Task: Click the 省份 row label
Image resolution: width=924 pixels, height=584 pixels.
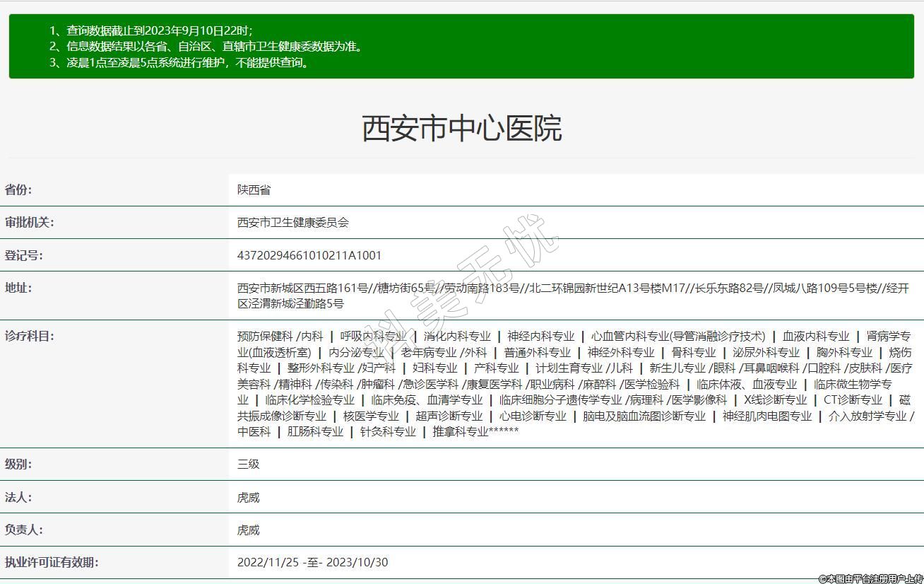Action: tap(18, 189)
